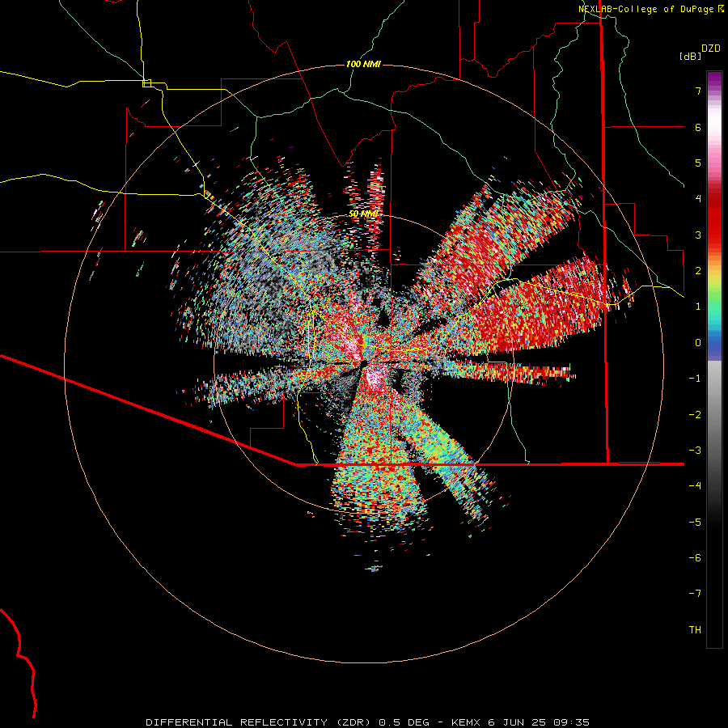Click the '50 NMI' range ring label
This screenshot has height=728, width=728.
click(x=363, y=214)
